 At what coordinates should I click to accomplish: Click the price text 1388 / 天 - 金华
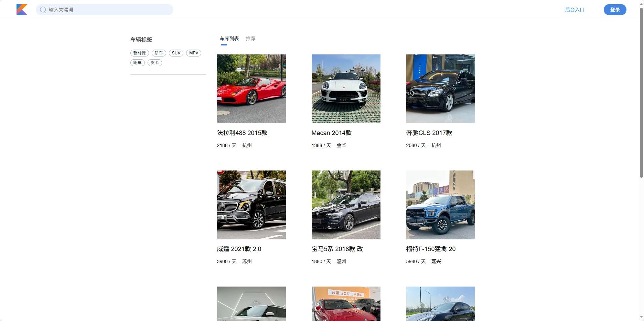click(x=329, y=145)
